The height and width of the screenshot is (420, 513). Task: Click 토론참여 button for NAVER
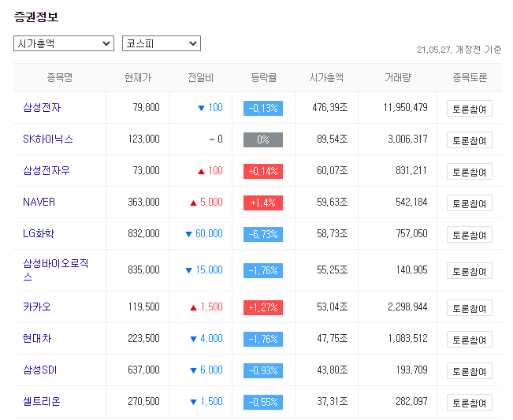coord(470,203)
